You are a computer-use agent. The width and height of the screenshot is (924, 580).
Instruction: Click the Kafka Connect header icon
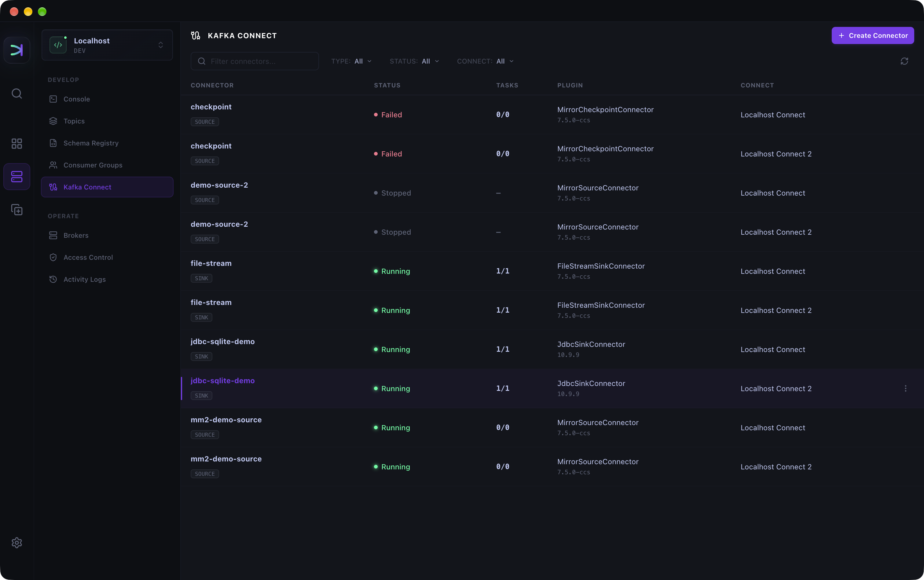tap(196, 36)
